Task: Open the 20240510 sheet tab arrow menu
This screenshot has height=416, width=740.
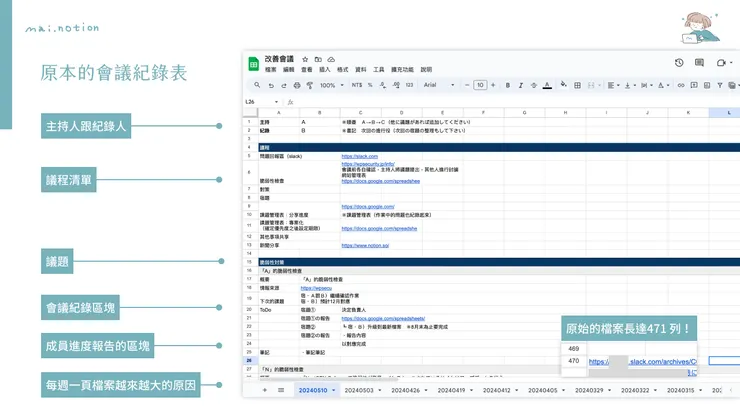Action: [x=334, y=391]
